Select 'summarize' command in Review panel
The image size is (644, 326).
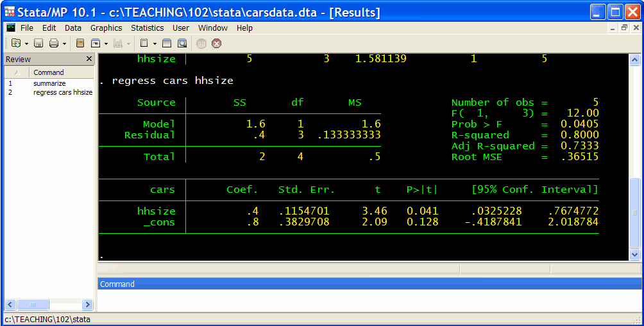click(49, 83)
